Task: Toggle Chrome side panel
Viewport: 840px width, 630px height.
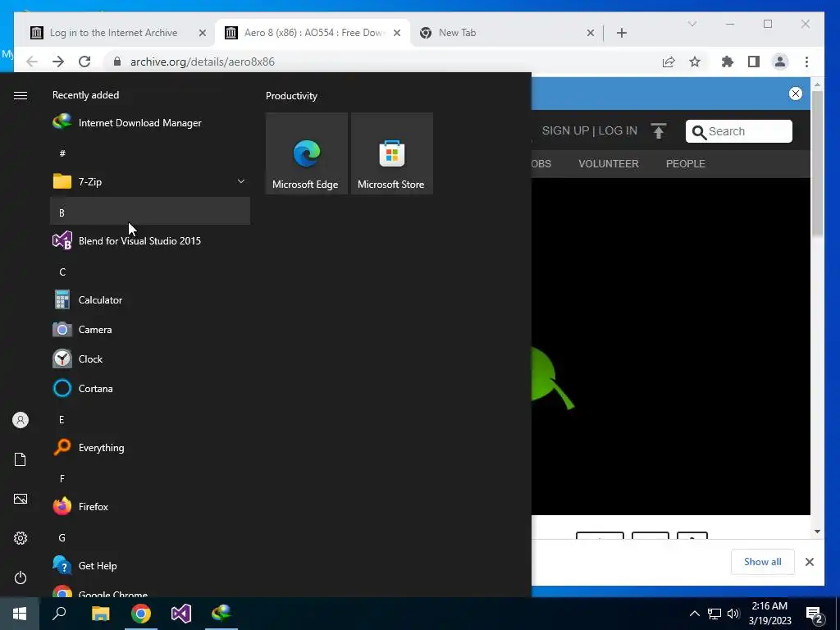Action: (754, 62)
